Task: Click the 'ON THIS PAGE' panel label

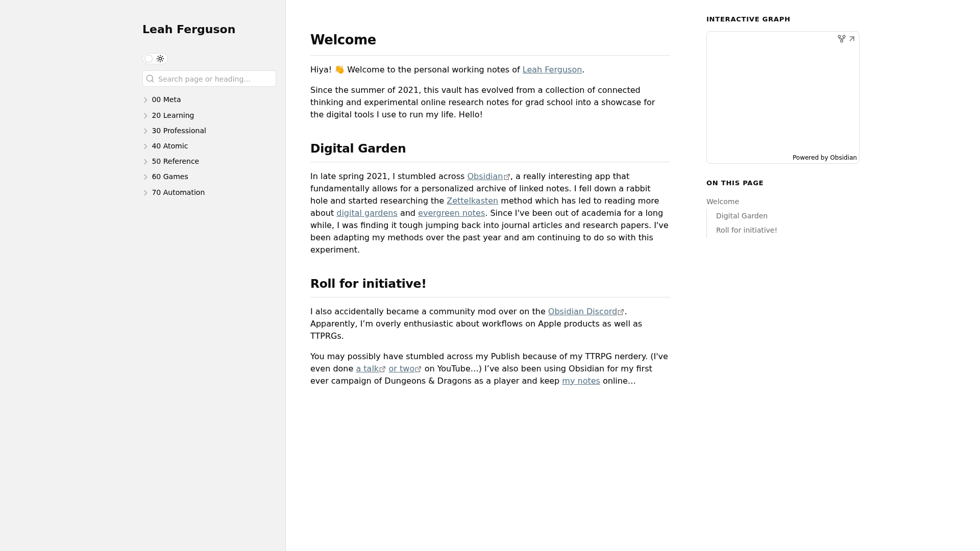Action: coord(735,183)
